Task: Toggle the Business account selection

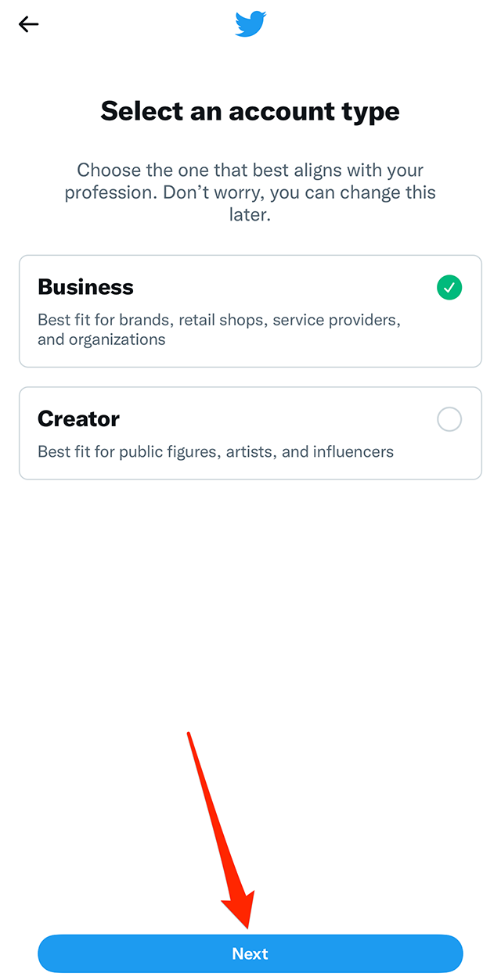Action: [449, 287]
